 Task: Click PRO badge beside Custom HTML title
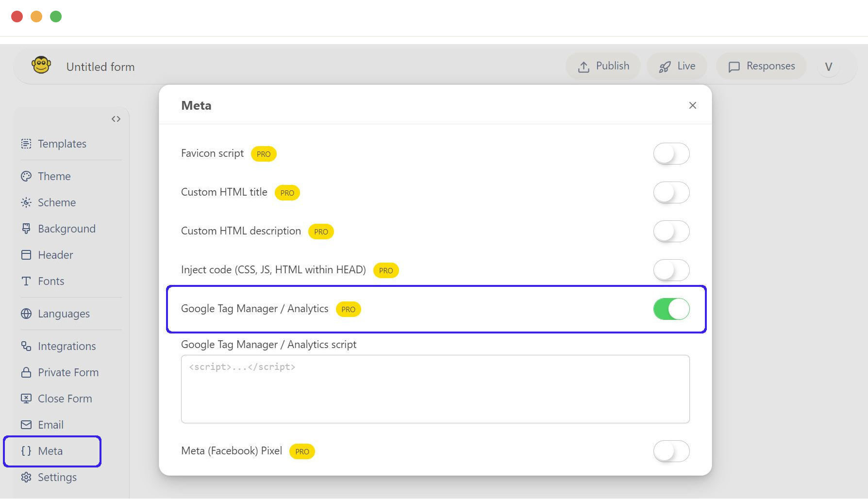pyautogui.click(x=287, y=193)
